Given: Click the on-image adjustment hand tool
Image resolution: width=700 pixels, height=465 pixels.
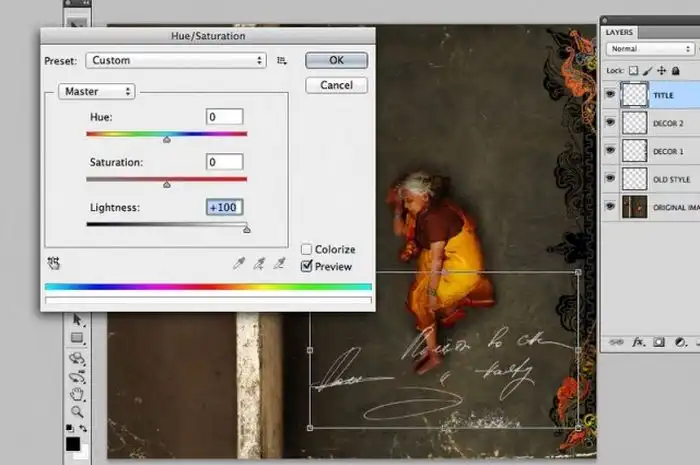Looking at the screenshot, I should click(54, 263).
